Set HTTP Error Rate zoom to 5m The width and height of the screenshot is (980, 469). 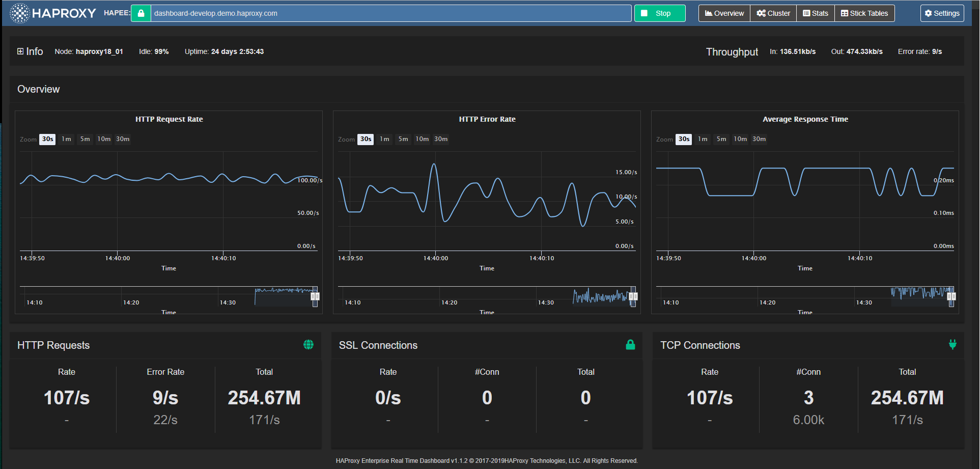403,139
